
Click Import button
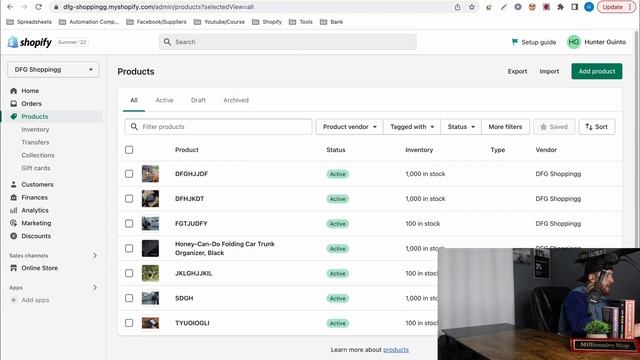click(549, 71)
